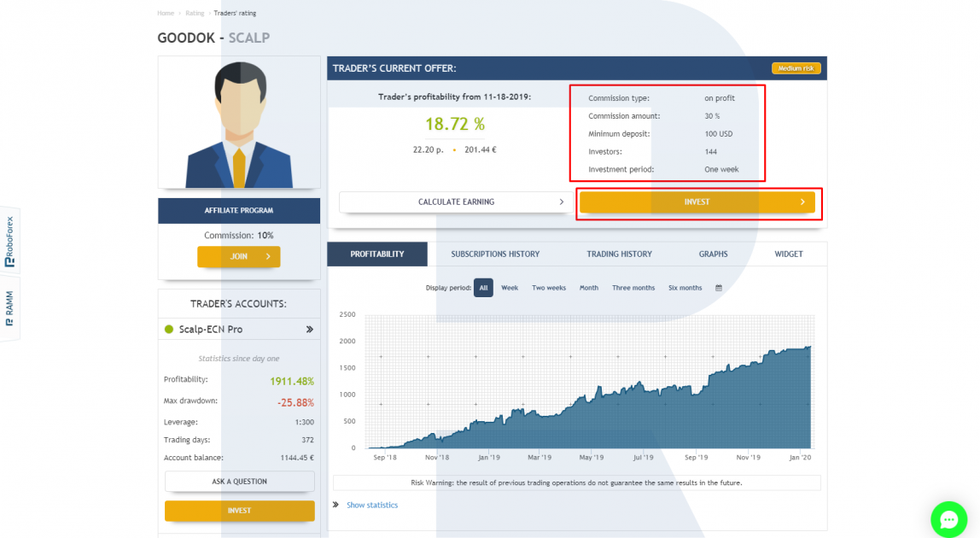Image resolution: width=980 pixels, height=538 pixels.
Task: Expand the Scalp-ECN Pro account chevron
Action: tap(309, 329)
